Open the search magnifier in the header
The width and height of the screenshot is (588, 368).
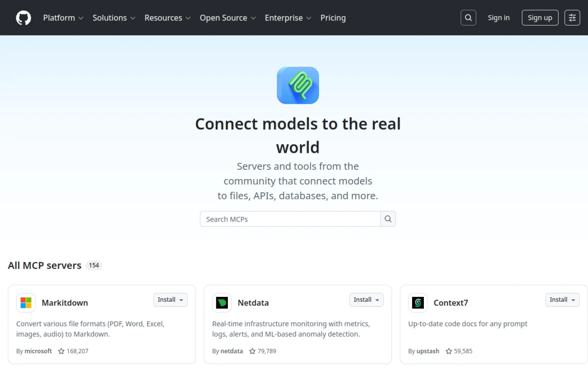[468, 18]
